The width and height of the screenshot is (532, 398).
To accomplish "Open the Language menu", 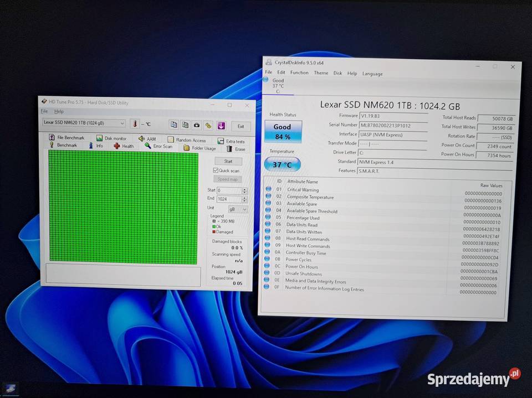I will click(372, 74).
